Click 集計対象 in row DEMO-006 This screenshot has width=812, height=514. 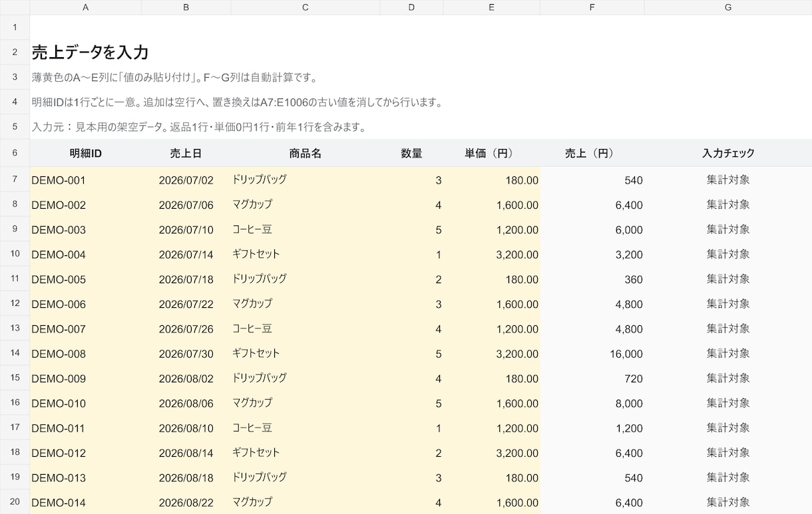point(728,304)
